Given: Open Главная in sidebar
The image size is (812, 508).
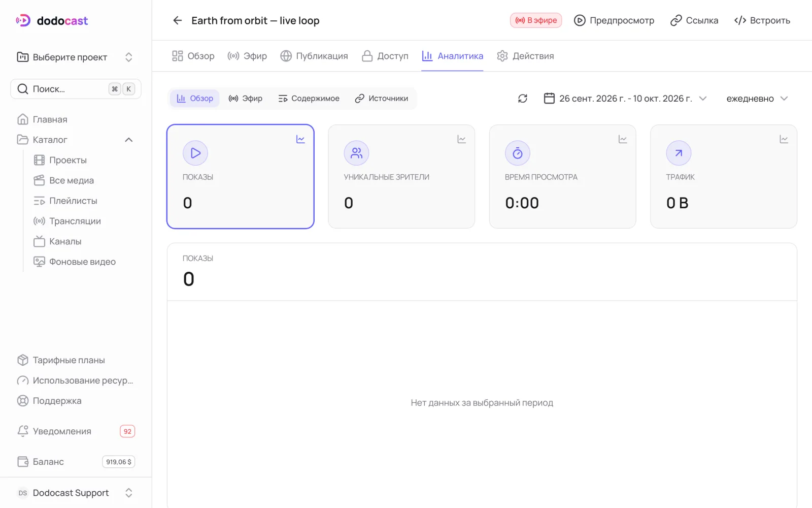Looking at the screenshot, I should point(76,119).
